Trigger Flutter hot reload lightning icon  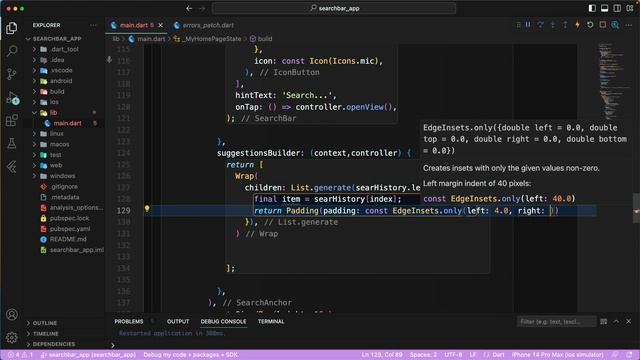coord(577,25)
